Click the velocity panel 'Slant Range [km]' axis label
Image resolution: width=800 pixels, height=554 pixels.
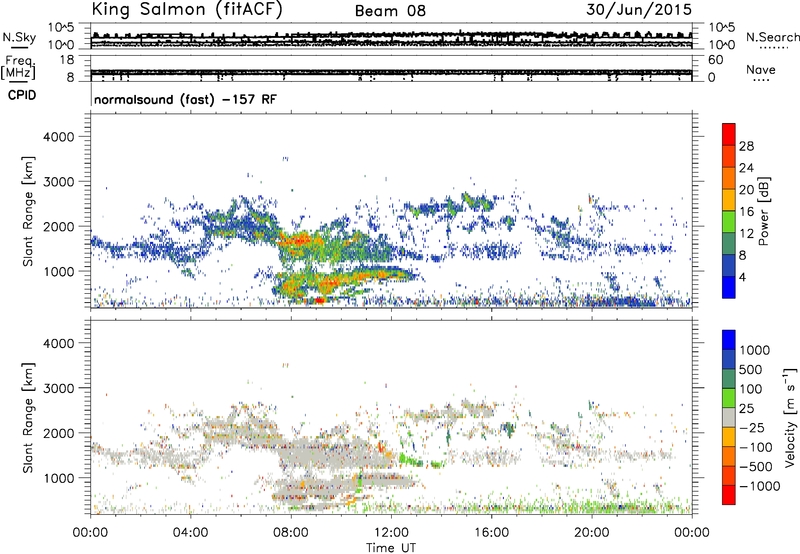(x=28, y=418)
